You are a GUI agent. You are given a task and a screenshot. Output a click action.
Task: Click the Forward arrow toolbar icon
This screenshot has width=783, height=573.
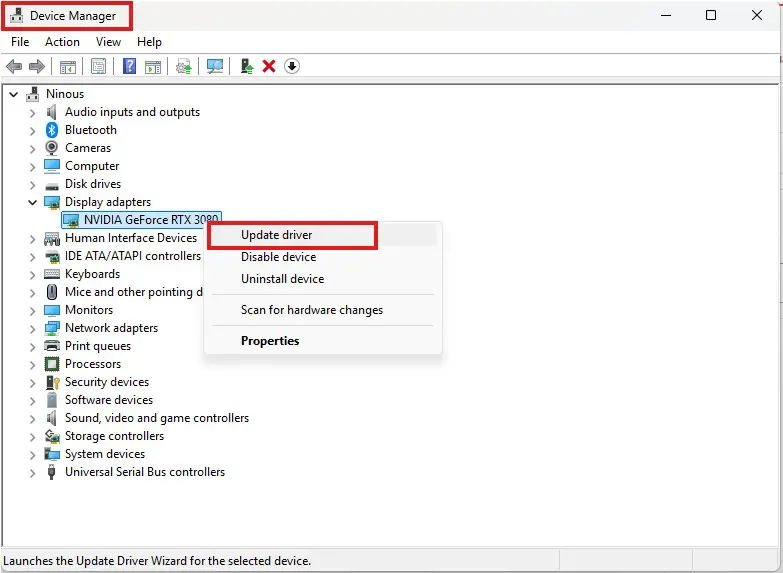click(37, 66)
